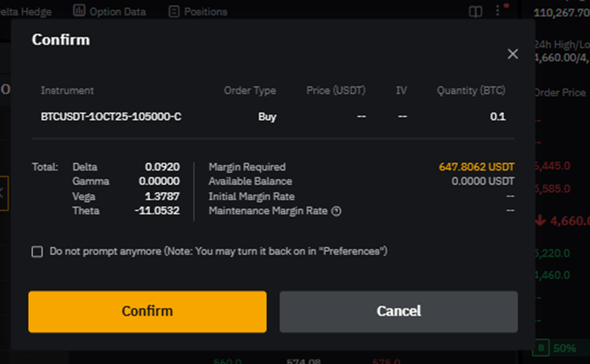
Task: Click the Maintenance Margin Rate help icon
Action: coord(336,211)
